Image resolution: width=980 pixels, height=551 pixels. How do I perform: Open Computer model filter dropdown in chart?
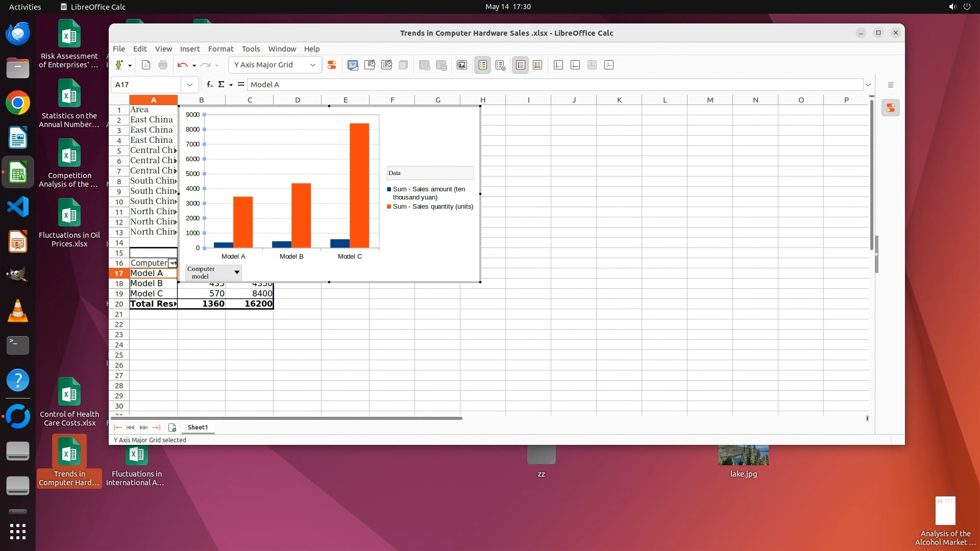pos(236,272)
